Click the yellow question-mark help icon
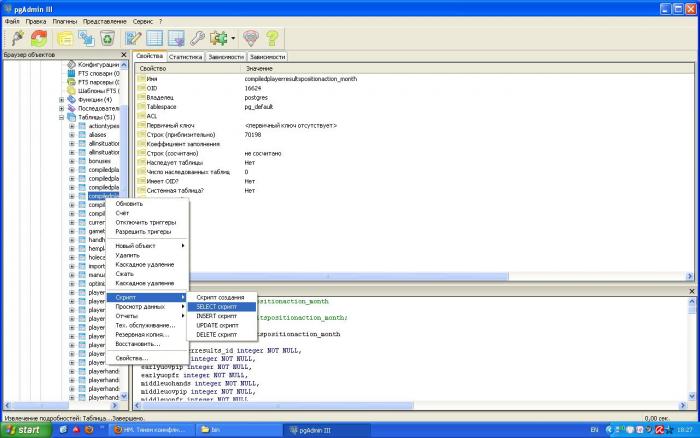Viewport: 700px width, 438px height. (272, 39)
